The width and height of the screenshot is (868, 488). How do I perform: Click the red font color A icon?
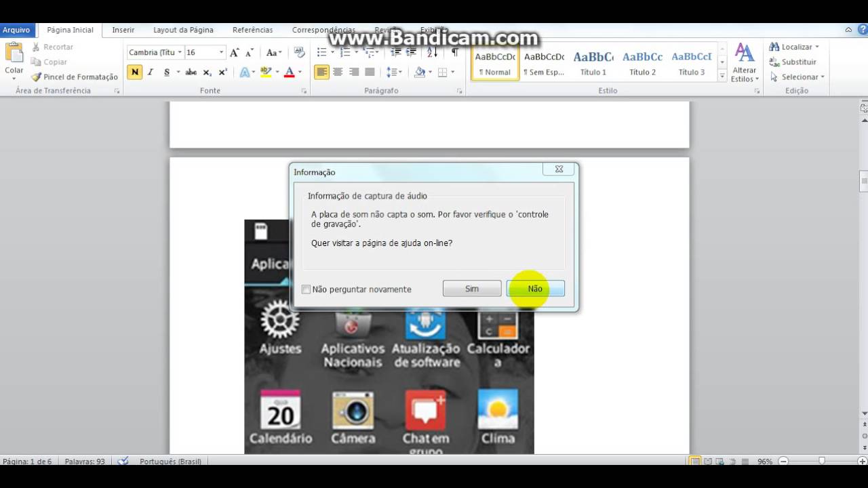[x=290, y=72]
